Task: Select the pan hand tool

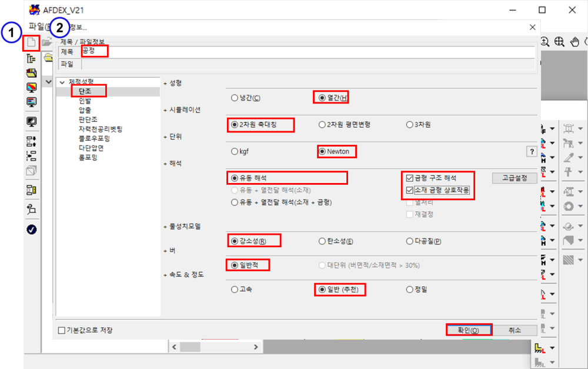Action: pos(575,42)
